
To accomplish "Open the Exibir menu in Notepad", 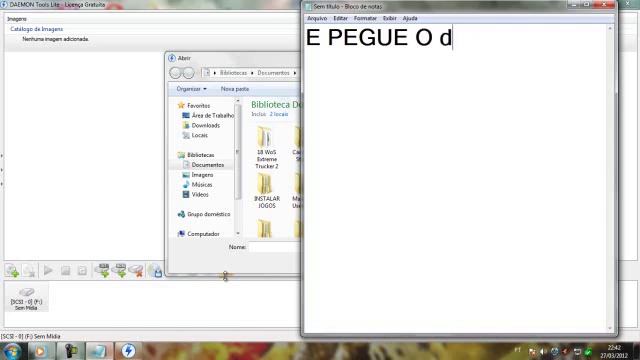I will [389, 18].
